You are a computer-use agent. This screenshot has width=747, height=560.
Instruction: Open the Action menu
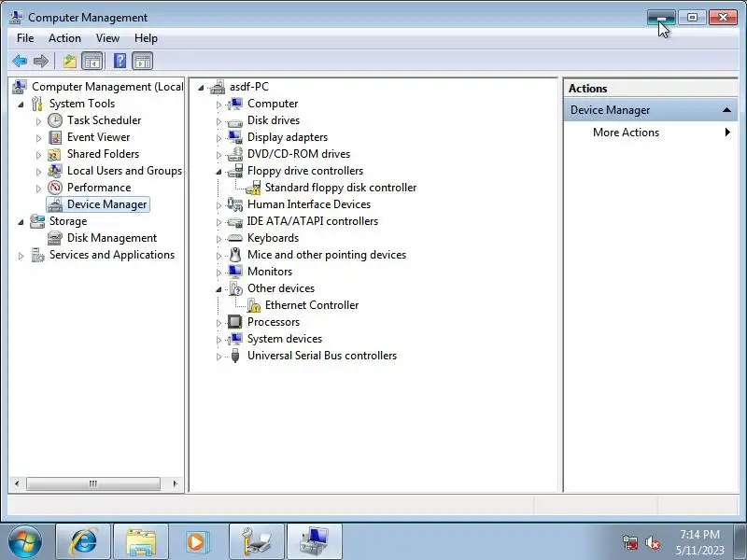pos(64,38)
